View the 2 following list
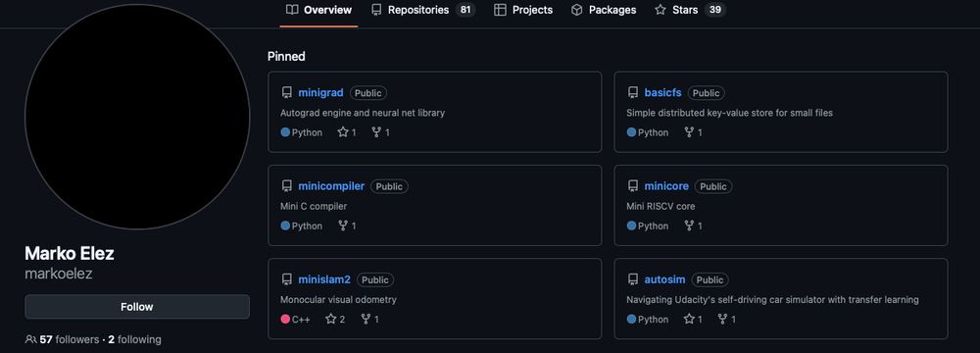This screenshot has height=353, width=980. point(134,339)
